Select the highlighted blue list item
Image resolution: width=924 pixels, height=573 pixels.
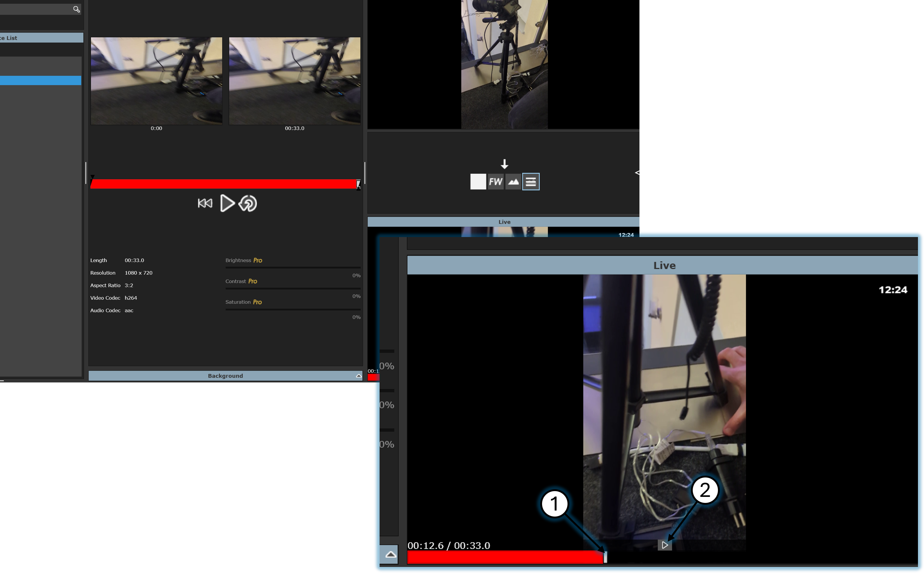[x=40, y=80]
